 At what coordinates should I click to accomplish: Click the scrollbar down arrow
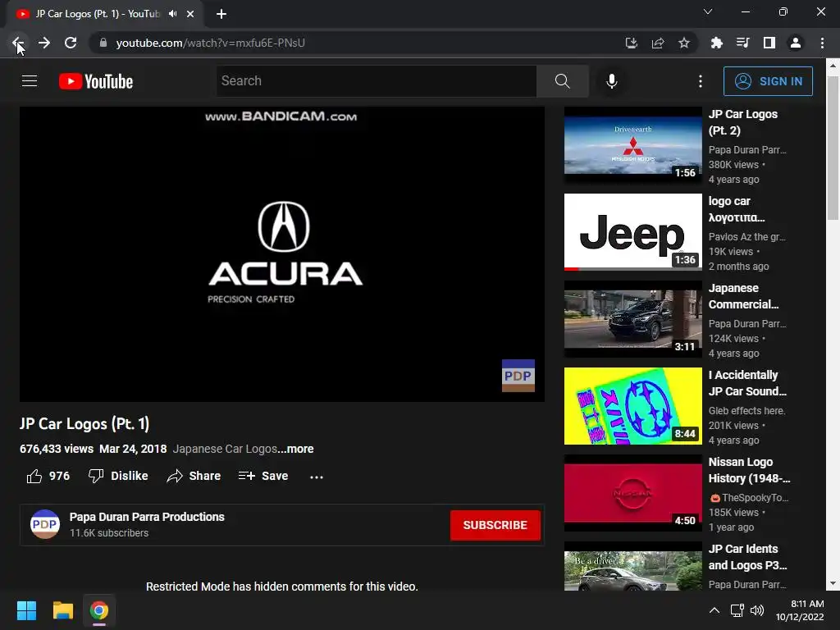coord(833,583)
